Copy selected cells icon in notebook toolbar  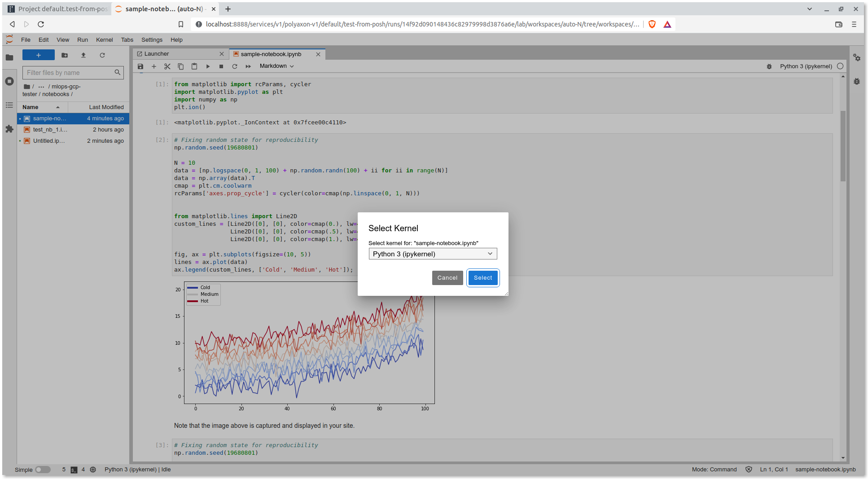coord(181,66)
